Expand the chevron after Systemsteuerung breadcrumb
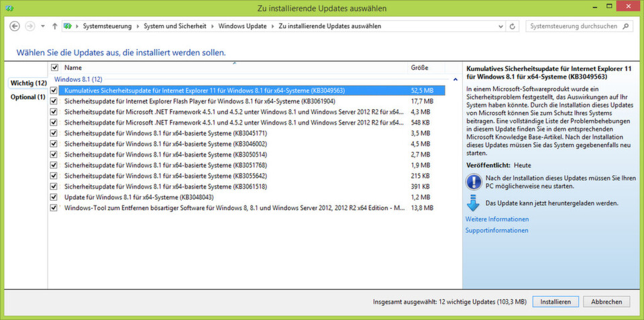The width and height of the screenshot is (644, 320). (138, 26)
